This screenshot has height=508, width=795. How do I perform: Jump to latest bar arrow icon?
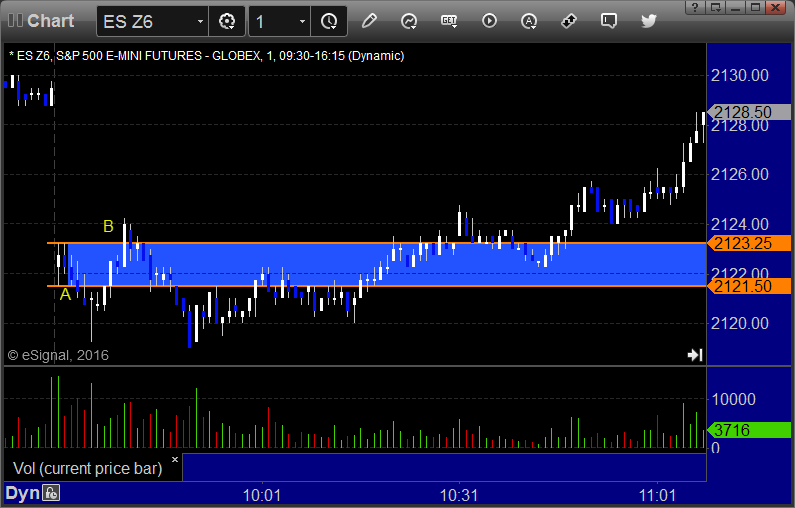(695, 355)
